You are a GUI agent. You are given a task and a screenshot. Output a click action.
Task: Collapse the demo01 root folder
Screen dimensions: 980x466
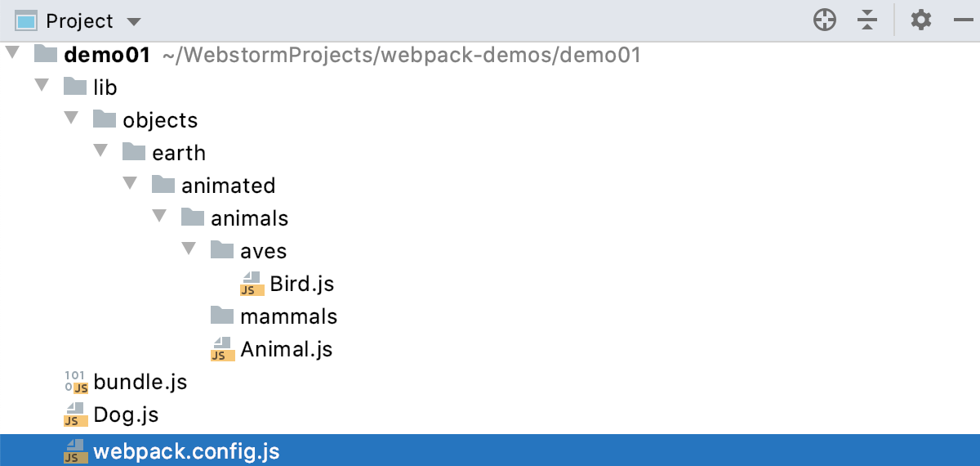tap(12, 54)
